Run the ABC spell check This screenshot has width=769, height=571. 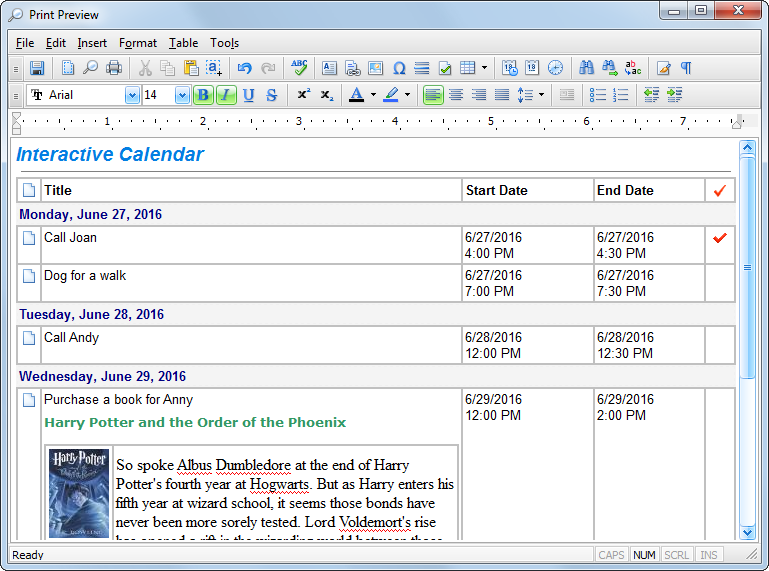[299, 68]
